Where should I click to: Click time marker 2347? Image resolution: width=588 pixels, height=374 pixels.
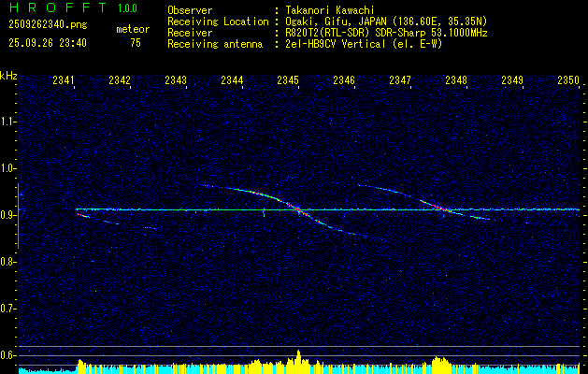[x=400, y=79]
